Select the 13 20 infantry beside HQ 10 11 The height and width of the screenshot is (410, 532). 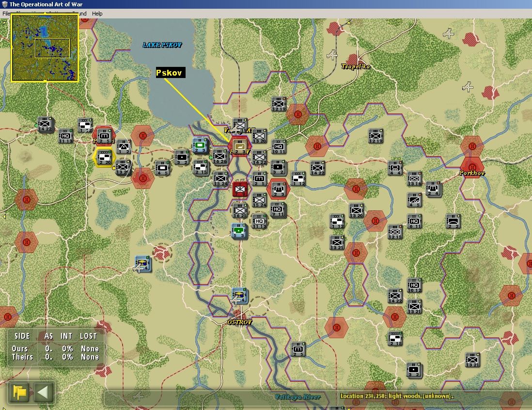click(259, 136)
